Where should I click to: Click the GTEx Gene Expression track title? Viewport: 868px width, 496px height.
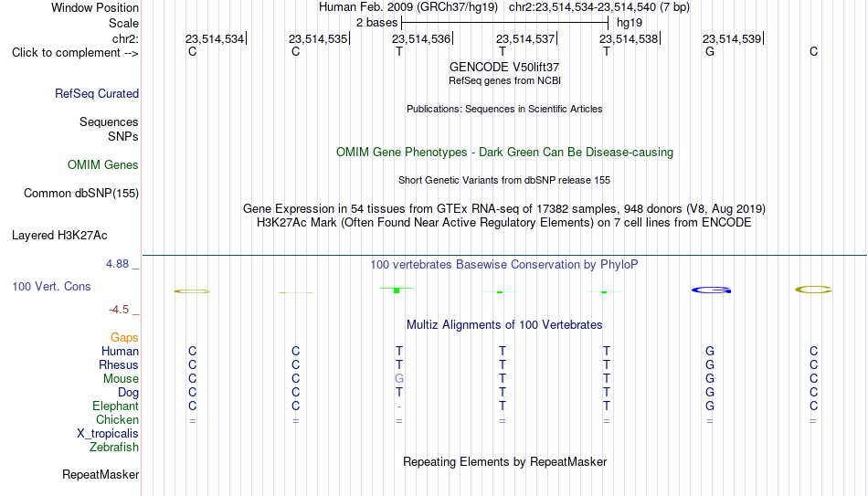[504, 208]
